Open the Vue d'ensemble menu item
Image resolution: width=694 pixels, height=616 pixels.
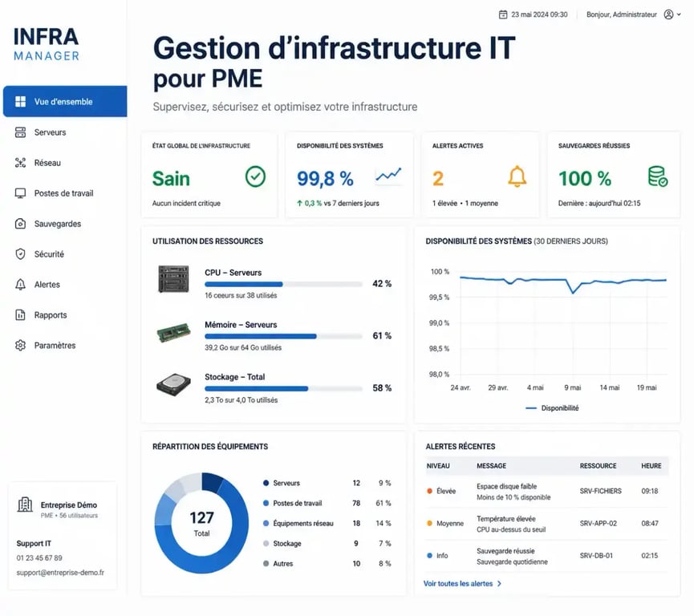pyautogui.click(x=65, y=101)
